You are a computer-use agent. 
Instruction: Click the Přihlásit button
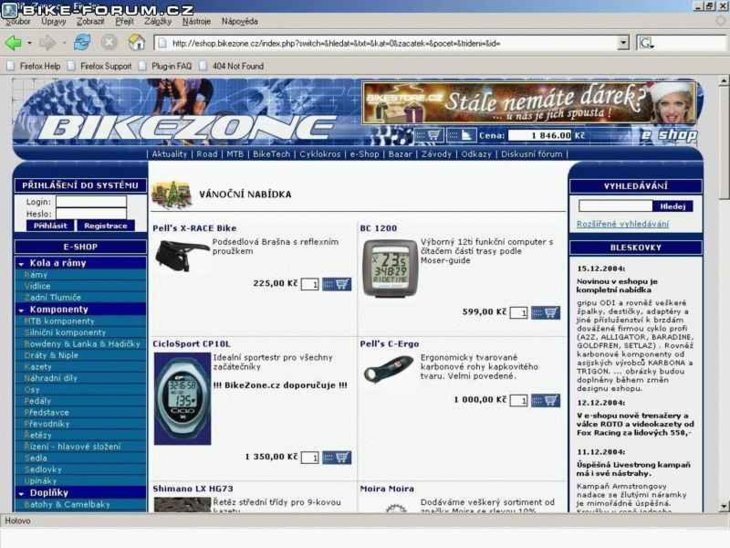(x=50, y=226)
